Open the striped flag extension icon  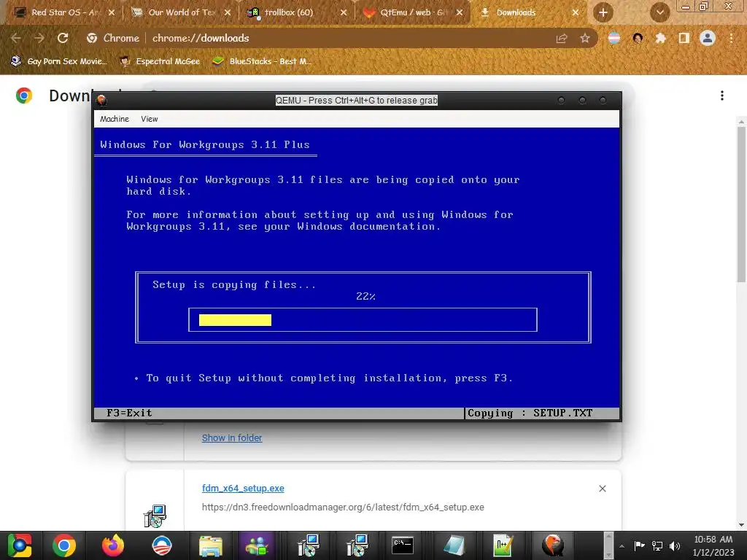(614, 38)
